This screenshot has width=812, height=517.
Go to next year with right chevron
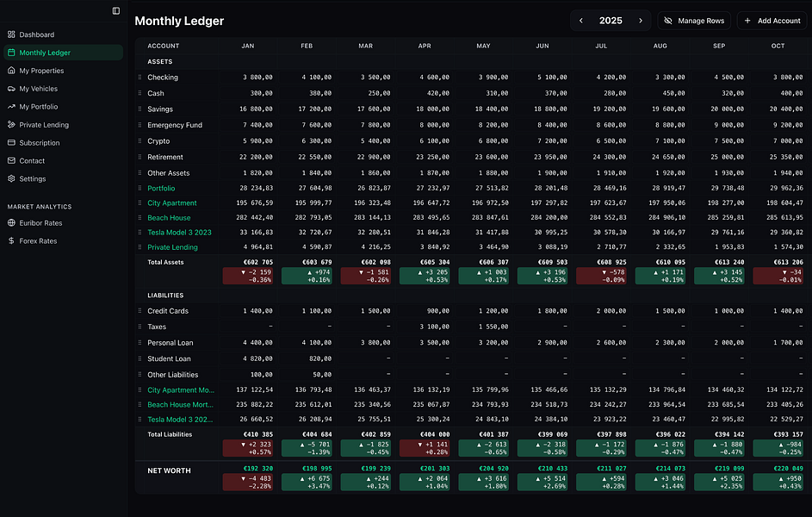pyautogui.click(x=641, y=21)
